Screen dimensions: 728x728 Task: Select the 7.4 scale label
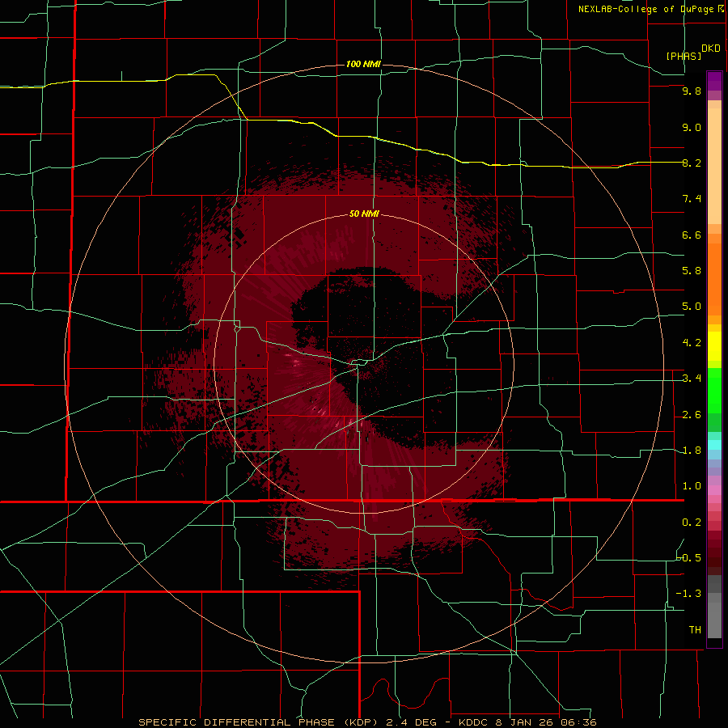pos(692,199)
